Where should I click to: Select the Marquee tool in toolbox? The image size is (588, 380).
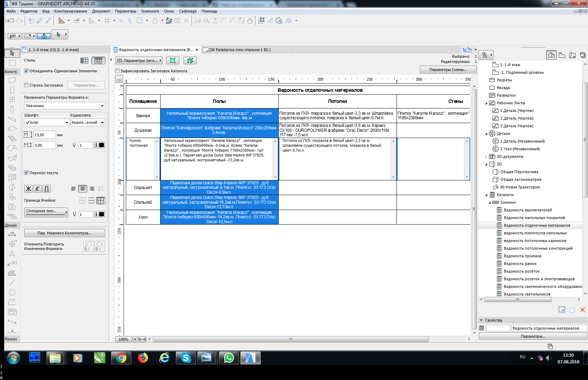click(x=12, y=63)
